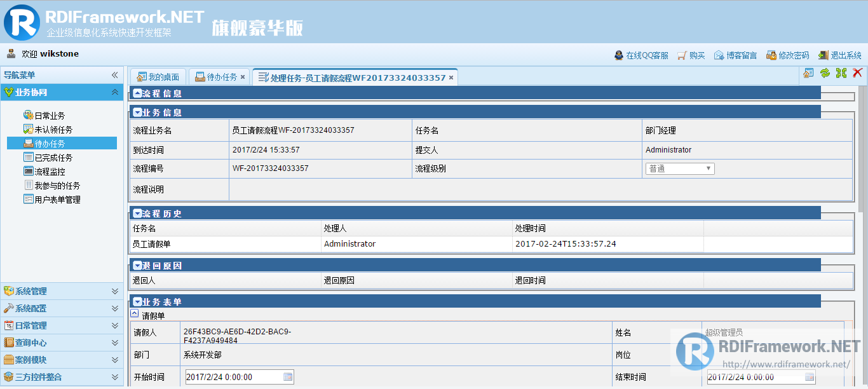This screenshot has width=868, height=389.
Task: Click 部门 value 系统开发部
Action: [202, 355]
